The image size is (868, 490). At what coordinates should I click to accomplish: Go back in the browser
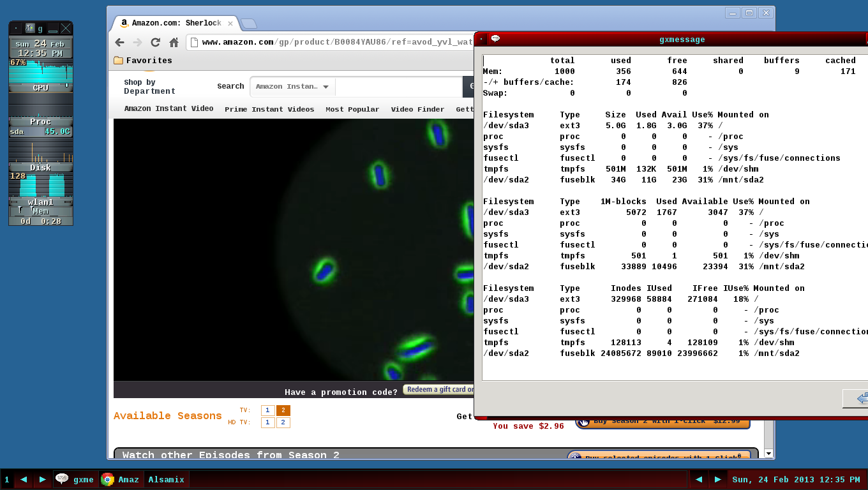coord(119,42)
